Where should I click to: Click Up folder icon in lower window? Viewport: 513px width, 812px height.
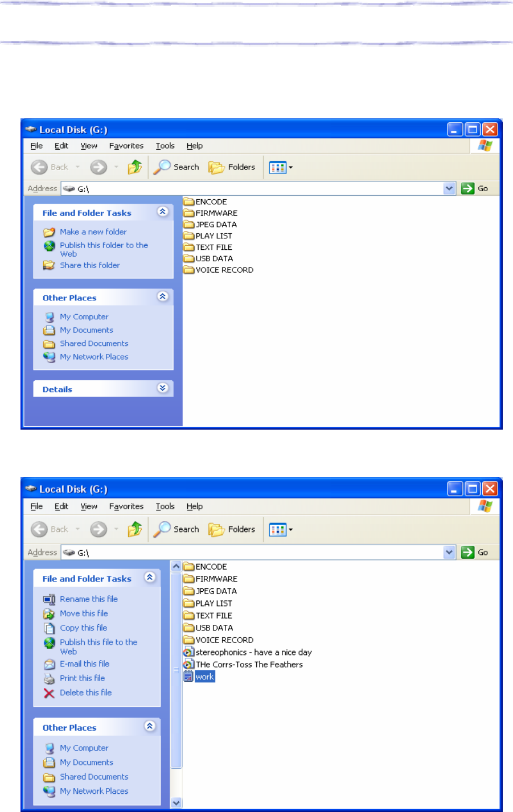coord(135,529)
